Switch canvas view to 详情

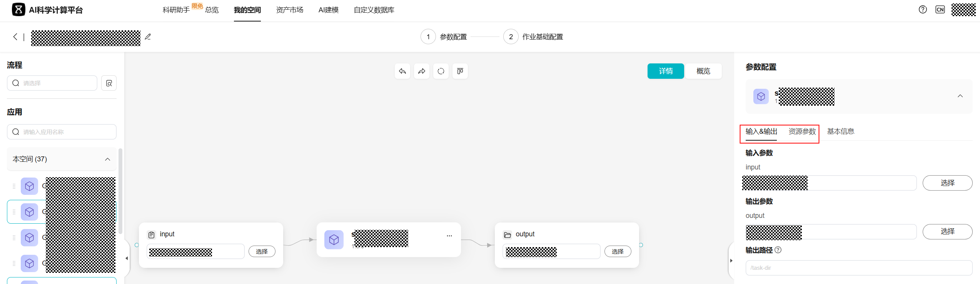tap(665, 71)
